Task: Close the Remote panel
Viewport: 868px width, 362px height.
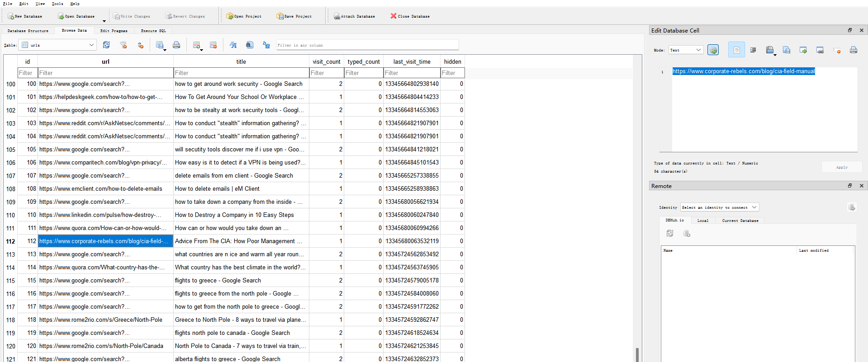Action: pyautogui.click(x=861, y=186)
